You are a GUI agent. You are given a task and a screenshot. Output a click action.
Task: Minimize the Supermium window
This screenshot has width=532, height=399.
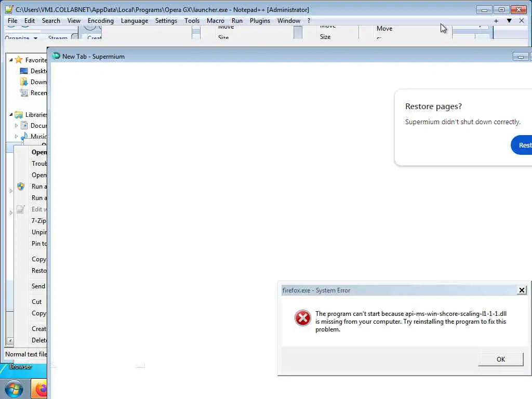point(521,56)
